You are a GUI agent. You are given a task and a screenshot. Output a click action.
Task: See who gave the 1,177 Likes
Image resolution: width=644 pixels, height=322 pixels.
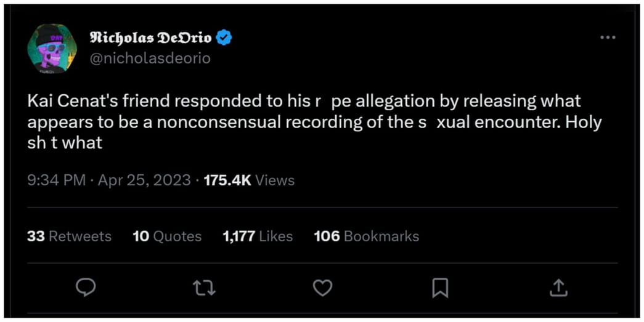pyautogui.click(x=258, y=236)
